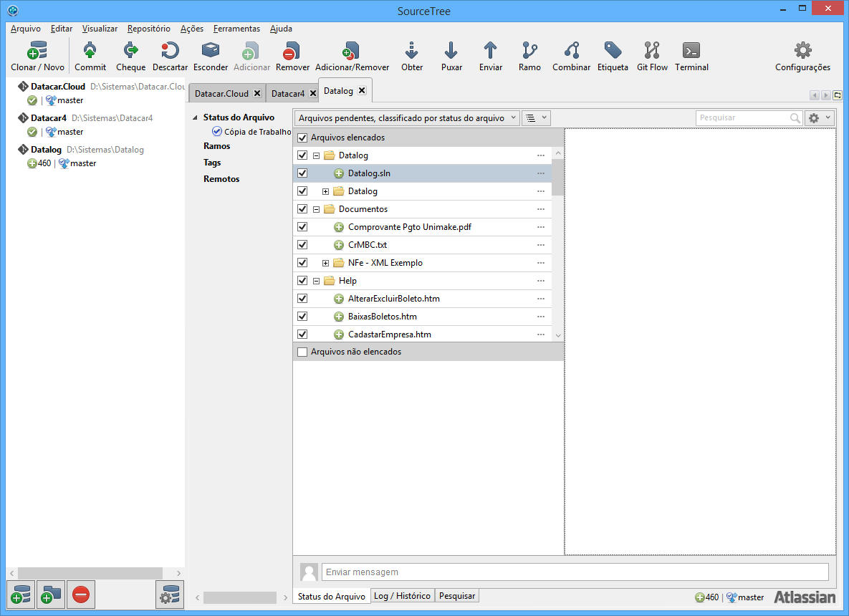Open options for BaixasBoletos.htm row
849x616 pixels.
[541, 316]
